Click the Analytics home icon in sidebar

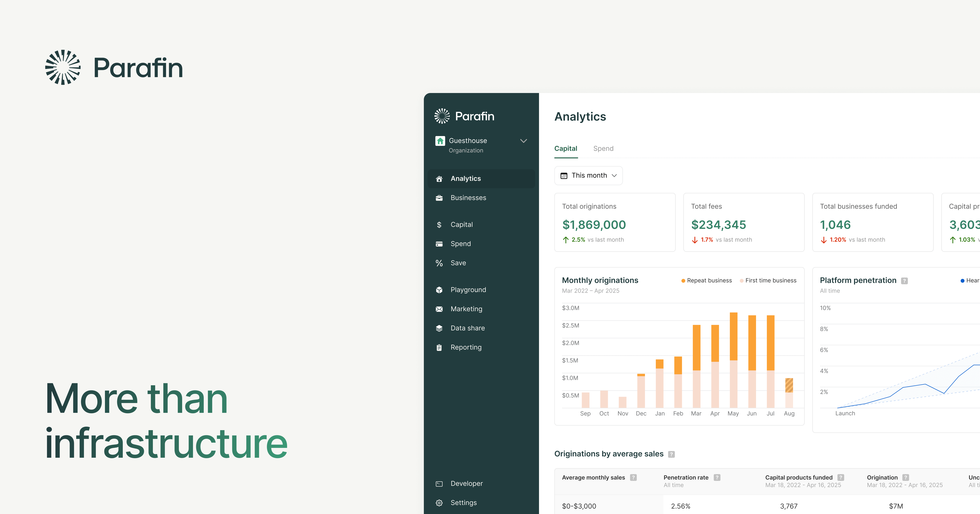click(439, 179)
